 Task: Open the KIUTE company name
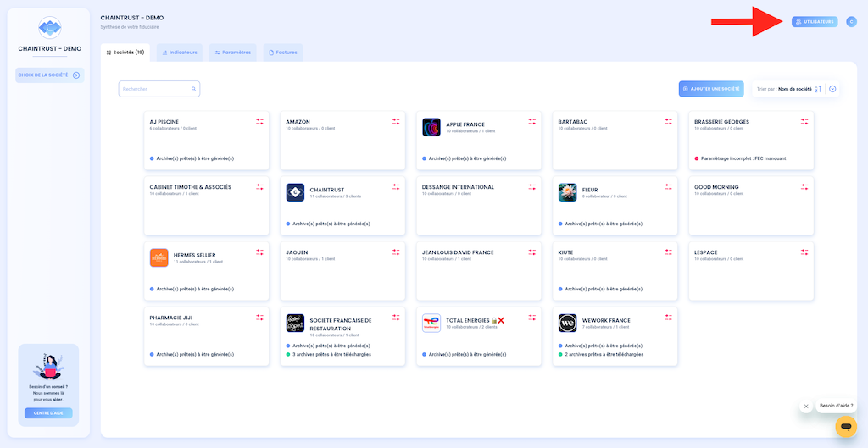[x=565, y=252]
